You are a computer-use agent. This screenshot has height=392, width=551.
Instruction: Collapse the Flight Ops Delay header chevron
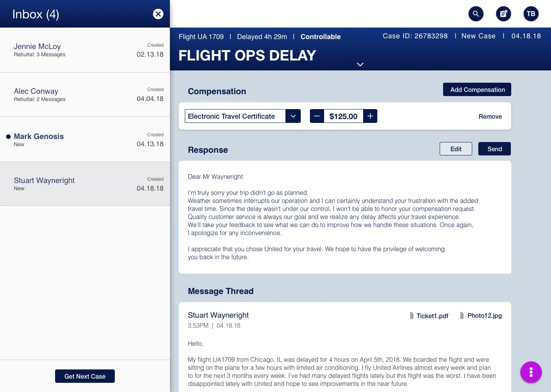pyautogui.click(x=360, y=64)
